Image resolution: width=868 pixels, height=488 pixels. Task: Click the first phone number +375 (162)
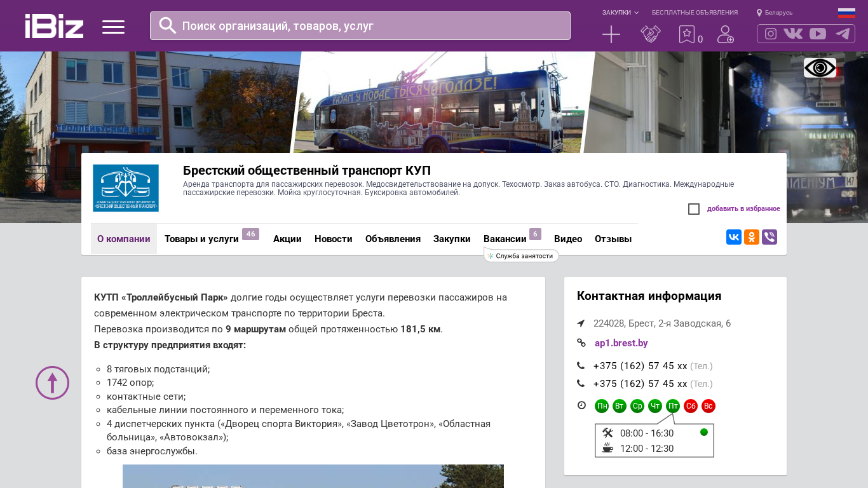pyautogui.click(x=641, y=366)
